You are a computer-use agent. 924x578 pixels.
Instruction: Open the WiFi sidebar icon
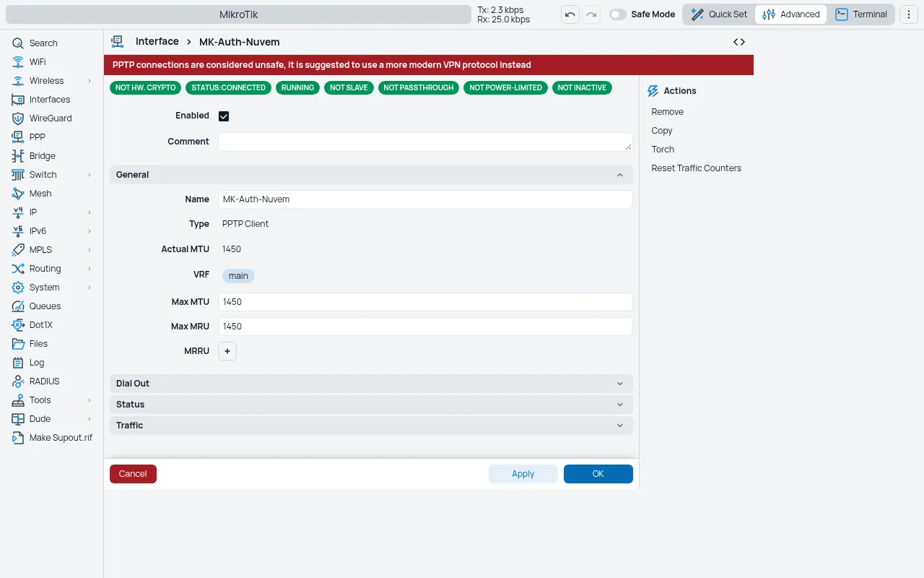(18, 62)
